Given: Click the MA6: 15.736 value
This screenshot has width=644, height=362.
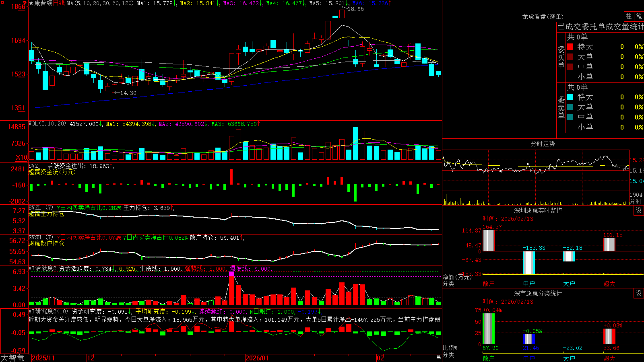Looking at the screenshot, I should [x=372, y=3].
